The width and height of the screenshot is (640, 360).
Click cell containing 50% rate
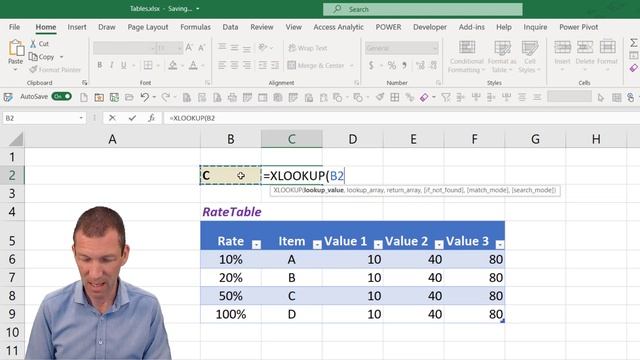[x=231, y=296]
